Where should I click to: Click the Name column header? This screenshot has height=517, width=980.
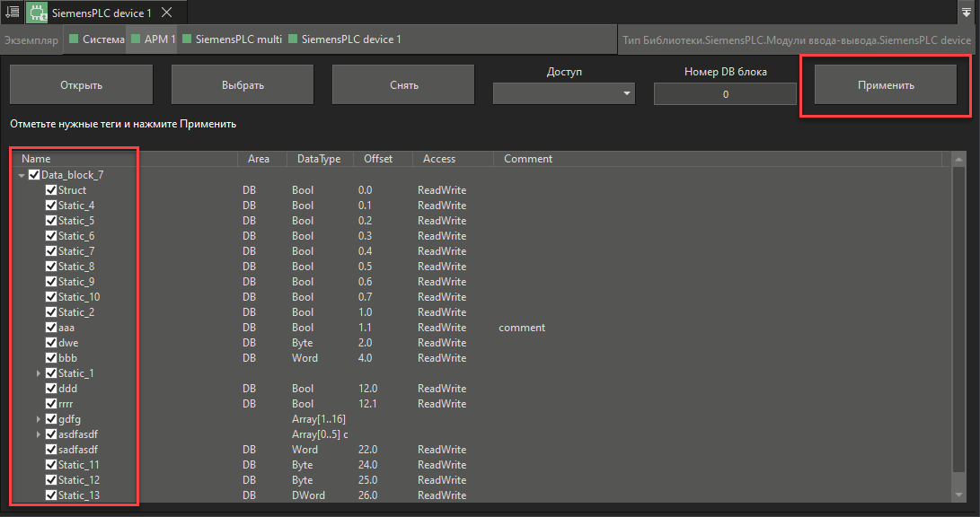125,159
